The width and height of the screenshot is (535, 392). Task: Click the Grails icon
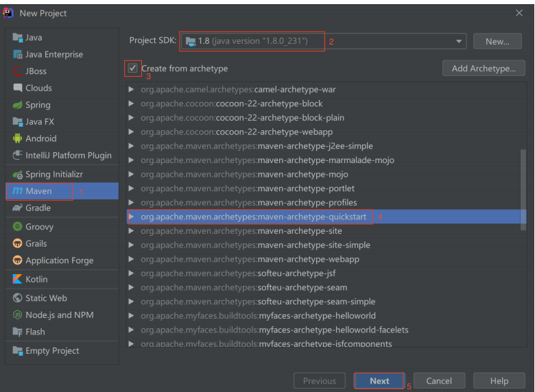point(17,243)
